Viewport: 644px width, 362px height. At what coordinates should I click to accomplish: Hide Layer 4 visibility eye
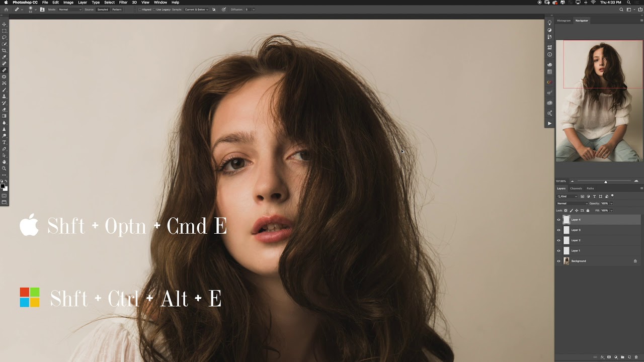(558, 220)
